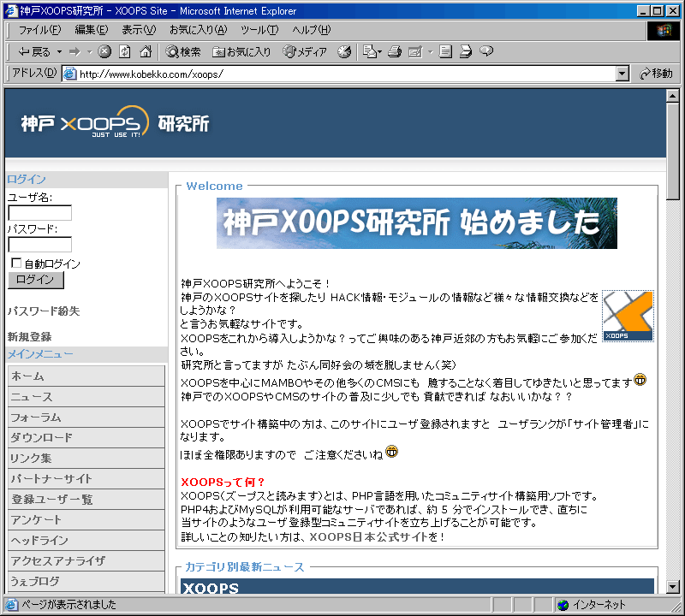
Task: Open Links (リンク集) in main menu
Action: [x=86, y=458]
